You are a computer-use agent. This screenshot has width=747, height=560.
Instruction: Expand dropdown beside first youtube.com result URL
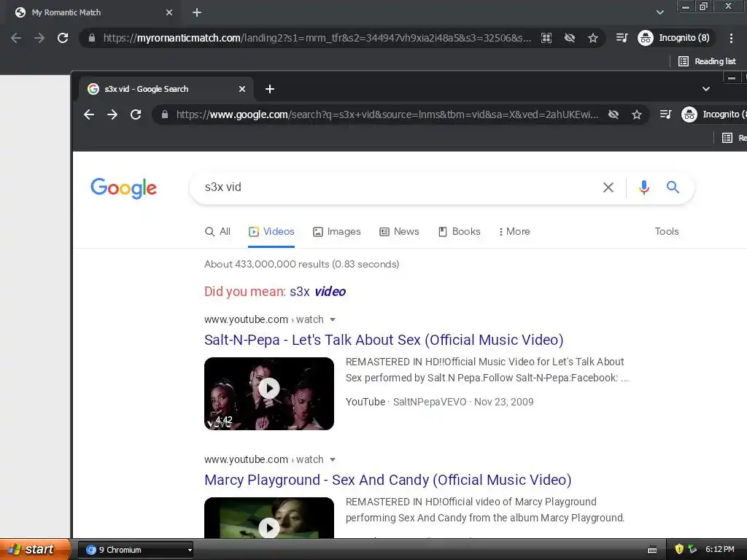(333, 319)
